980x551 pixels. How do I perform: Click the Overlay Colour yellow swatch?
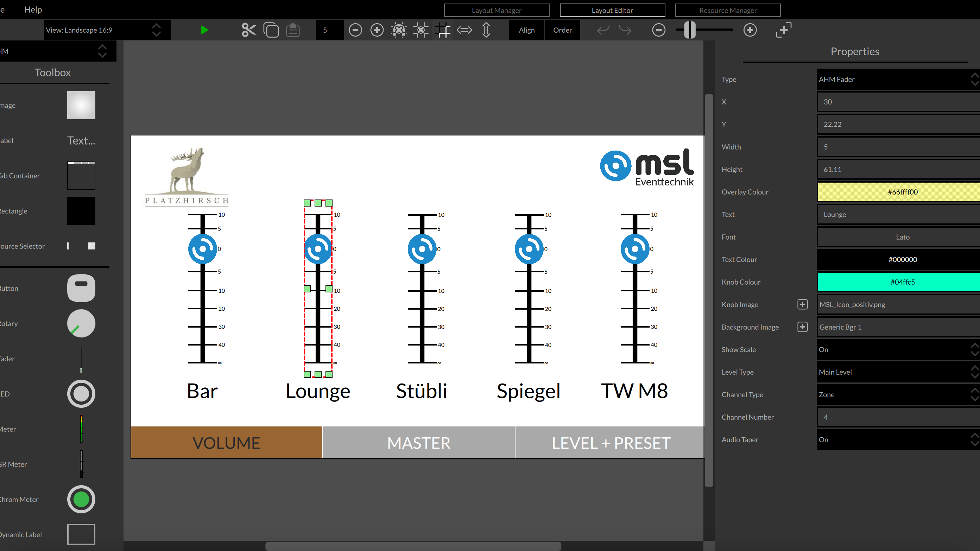click(x=901, y=192)
